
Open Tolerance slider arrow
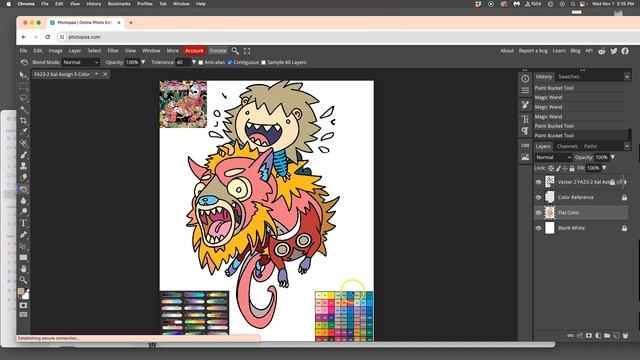[194, 62]
